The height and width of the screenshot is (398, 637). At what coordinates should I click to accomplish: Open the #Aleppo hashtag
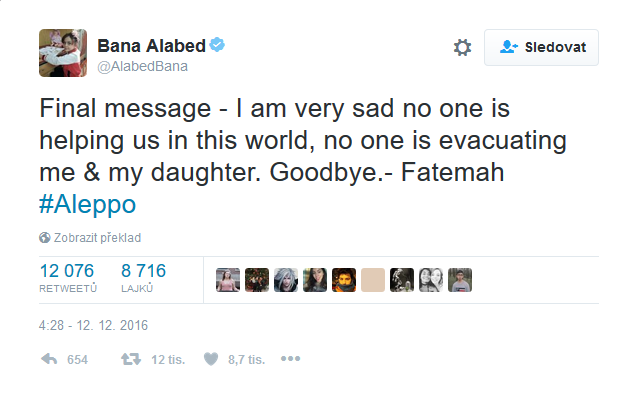87,204
